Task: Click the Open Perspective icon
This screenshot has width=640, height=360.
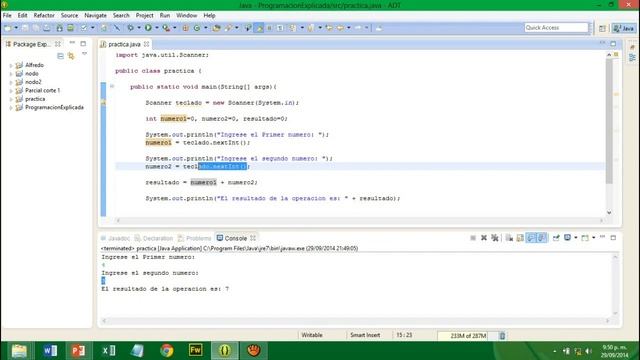Action: 602,28
